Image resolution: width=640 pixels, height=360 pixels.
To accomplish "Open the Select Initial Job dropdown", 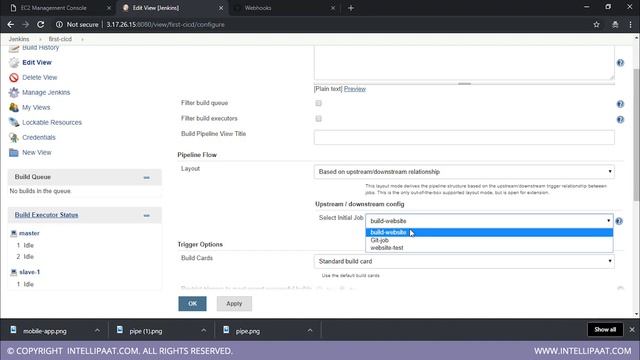I will pos(489,221).
